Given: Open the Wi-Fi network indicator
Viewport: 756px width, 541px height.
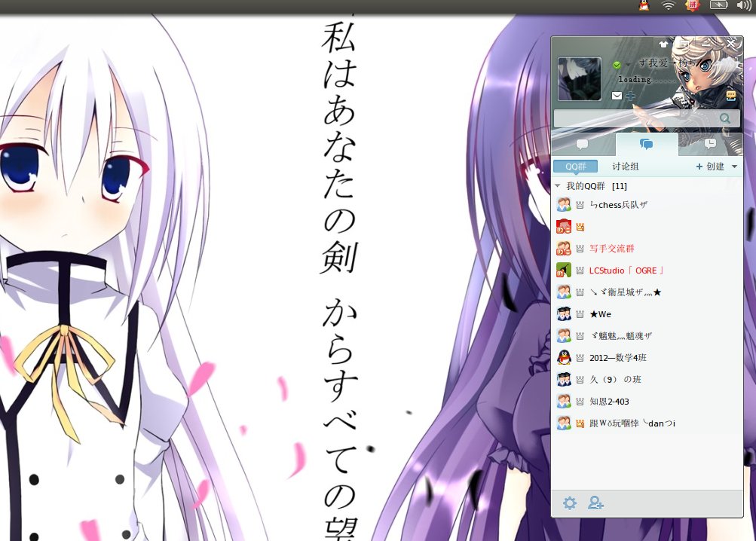Looking at the screenshot, I should tap(668, 5).
